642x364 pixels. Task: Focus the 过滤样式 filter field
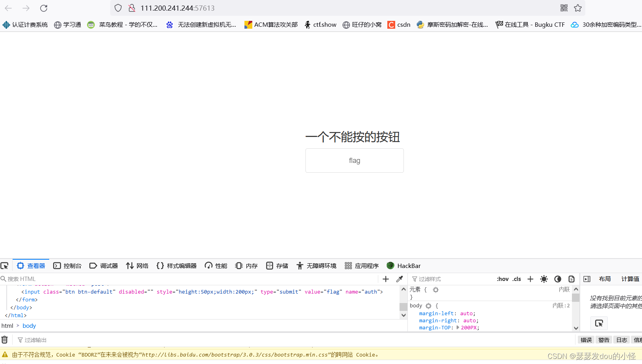pos(451,279)
